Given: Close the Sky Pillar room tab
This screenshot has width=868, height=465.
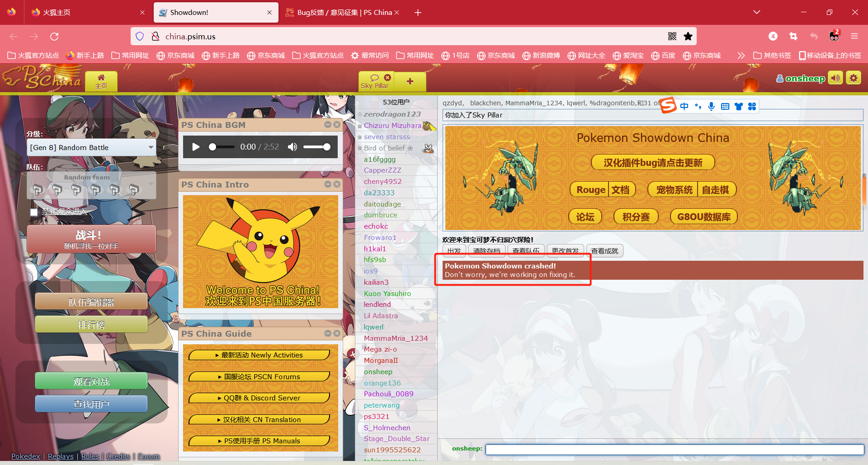Looking at the screenshot, I should 387,77.
